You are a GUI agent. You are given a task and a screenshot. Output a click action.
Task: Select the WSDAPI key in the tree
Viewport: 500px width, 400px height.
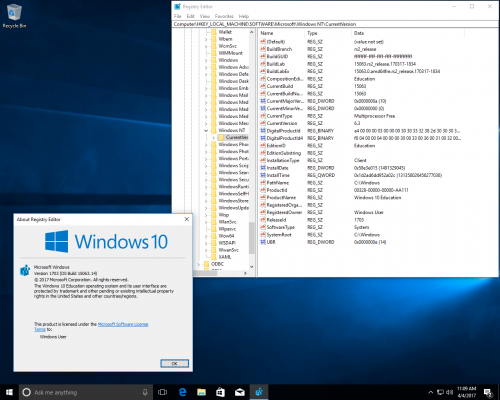click(x=227, y=243)
